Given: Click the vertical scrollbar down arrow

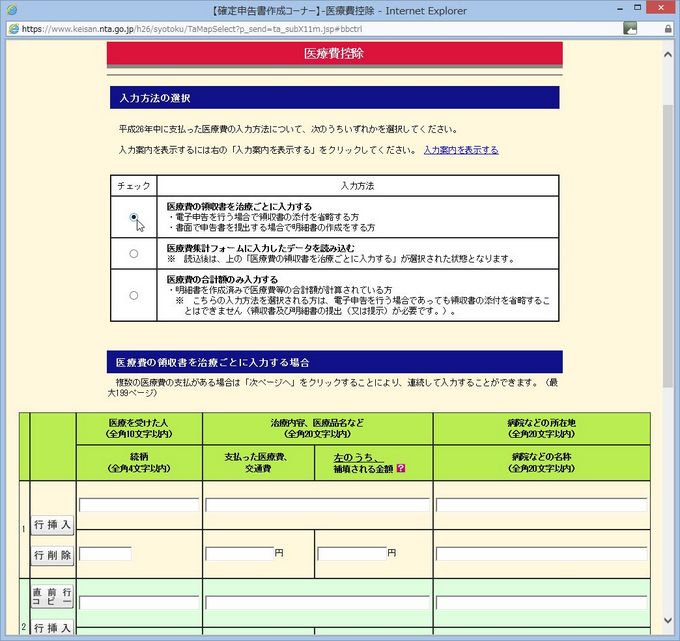Looking at the screenshot, I should (x=670, y=633).
